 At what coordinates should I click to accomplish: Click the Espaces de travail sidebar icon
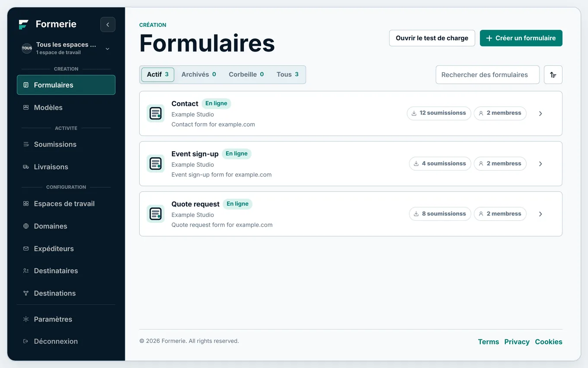pyautogui.click(x=26, y=203)
